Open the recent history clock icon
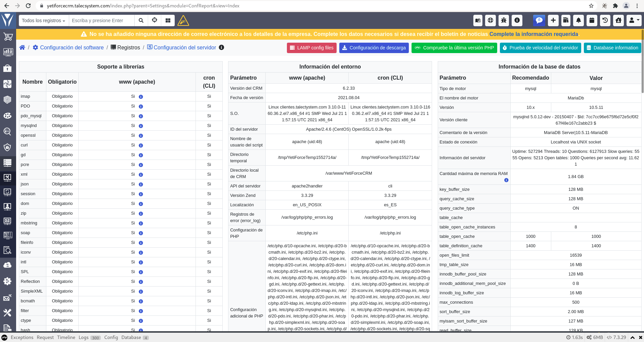 [x=605, y=20]
